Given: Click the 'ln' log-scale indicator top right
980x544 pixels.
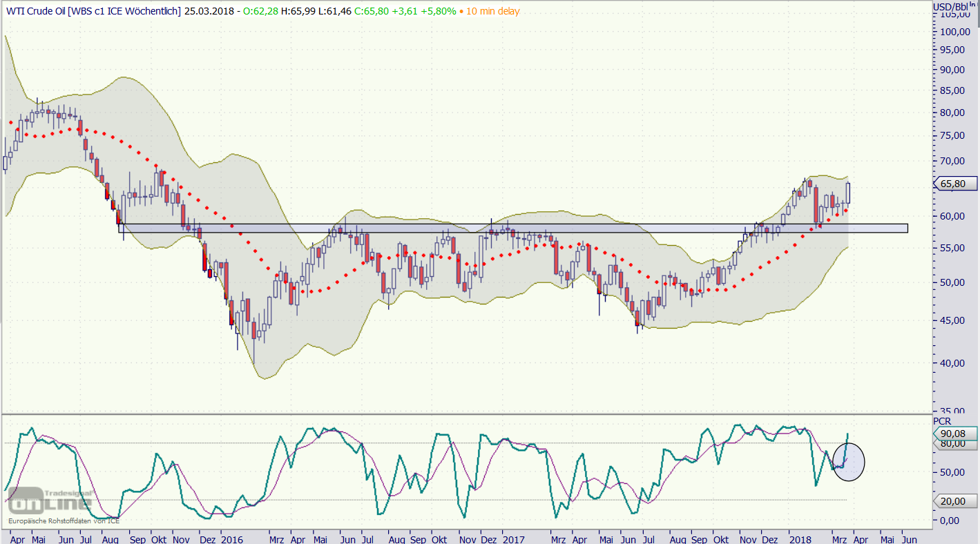Looking at the screenshot, I should click(972, 5).
